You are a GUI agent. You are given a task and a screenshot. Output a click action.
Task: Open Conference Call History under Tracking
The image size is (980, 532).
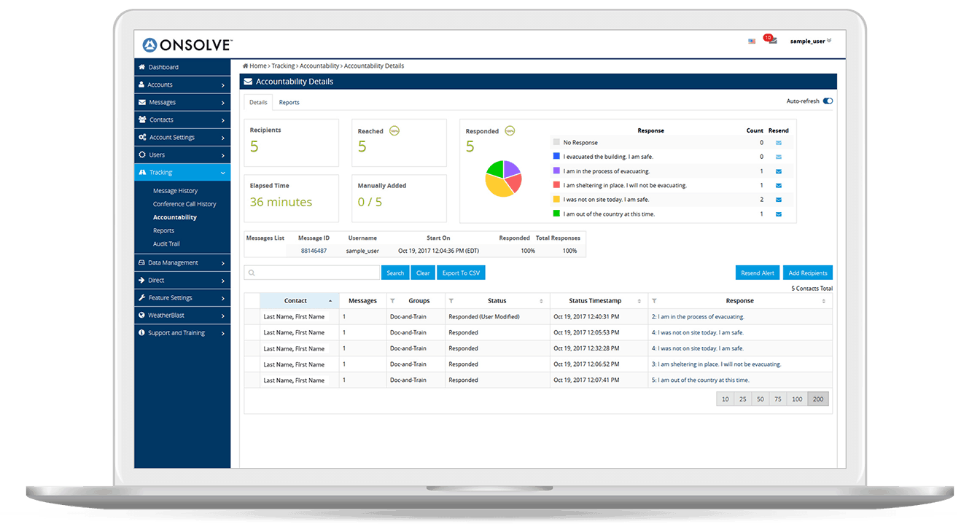(x=184, y=204)
